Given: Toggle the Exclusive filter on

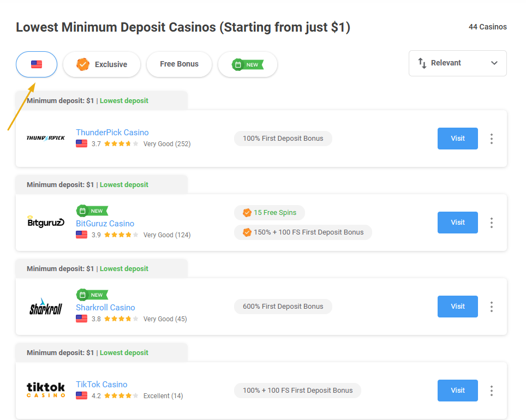Looking at the screenshot, I should tap(101, 64).
